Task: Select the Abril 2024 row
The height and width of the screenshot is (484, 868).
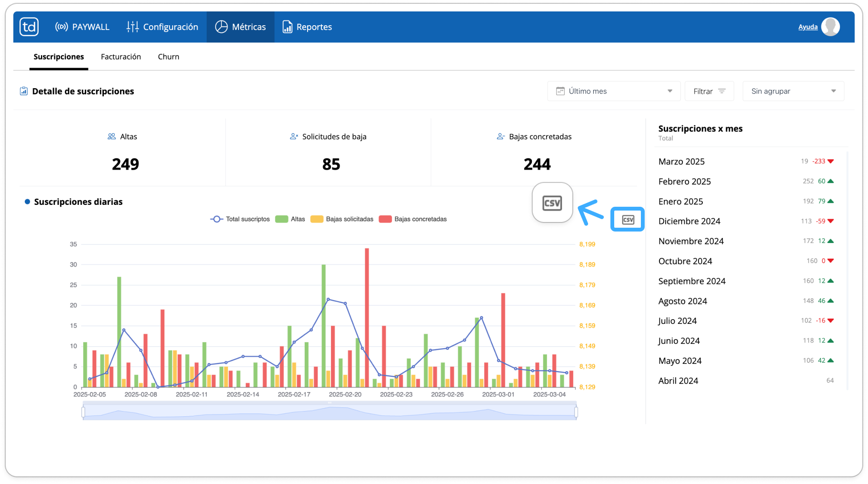Action: click(x=746, y=381)
